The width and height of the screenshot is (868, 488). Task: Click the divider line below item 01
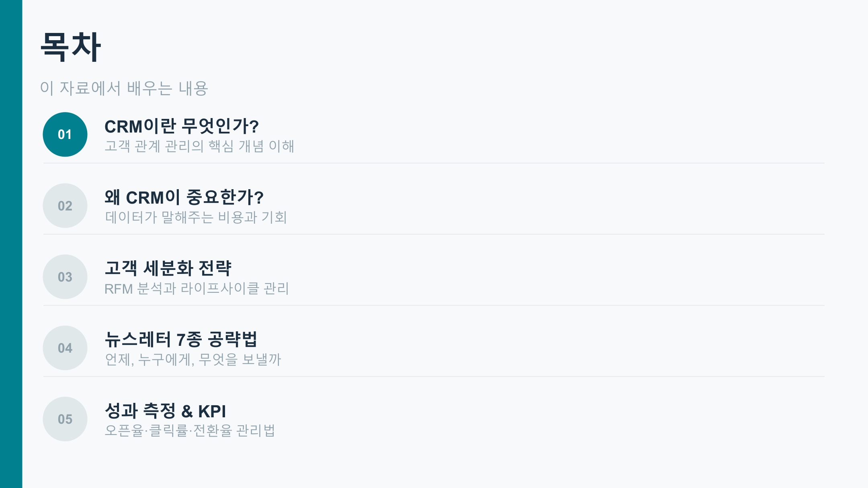(434, 163)
